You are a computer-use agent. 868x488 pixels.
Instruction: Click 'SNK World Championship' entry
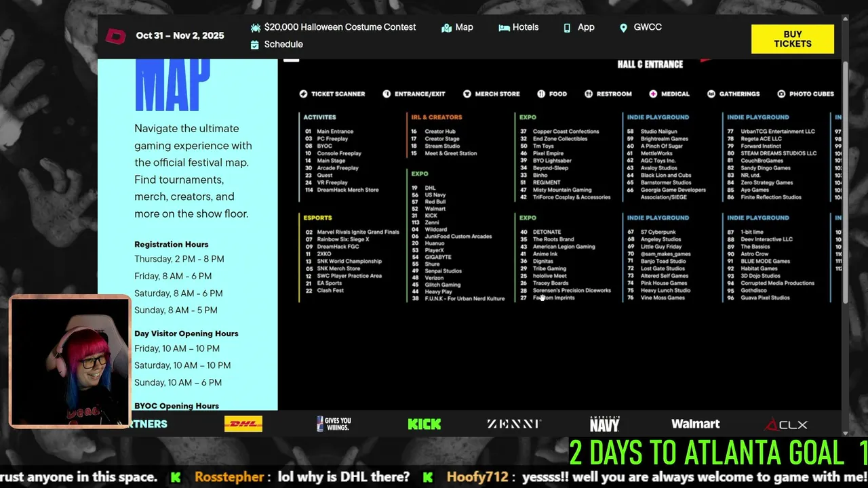343,262
